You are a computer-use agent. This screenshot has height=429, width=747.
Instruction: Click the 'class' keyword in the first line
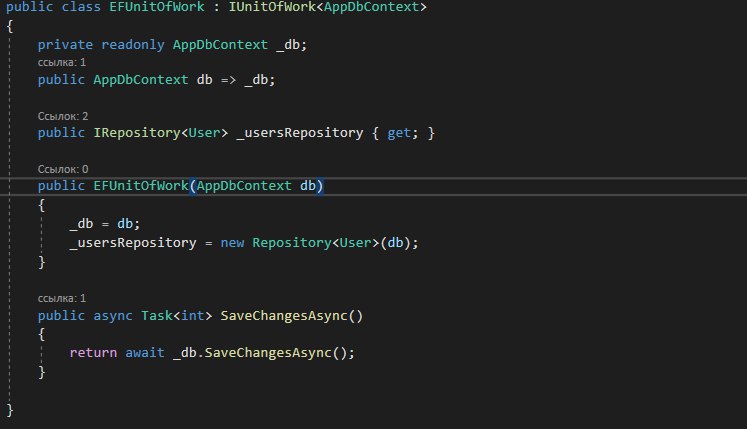(81, 7)
